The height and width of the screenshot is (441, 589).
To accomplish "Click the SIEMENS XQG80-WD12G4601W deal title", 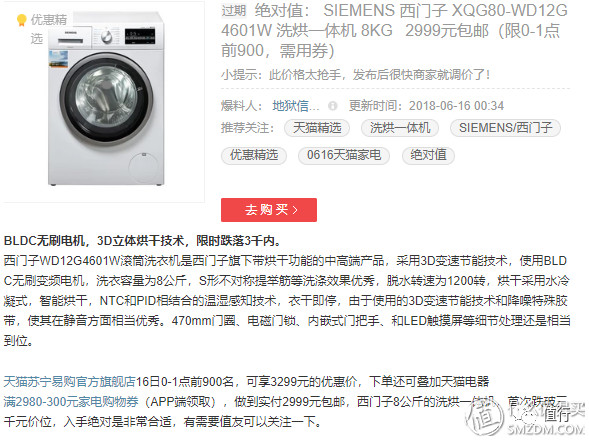I will (394, 30).
